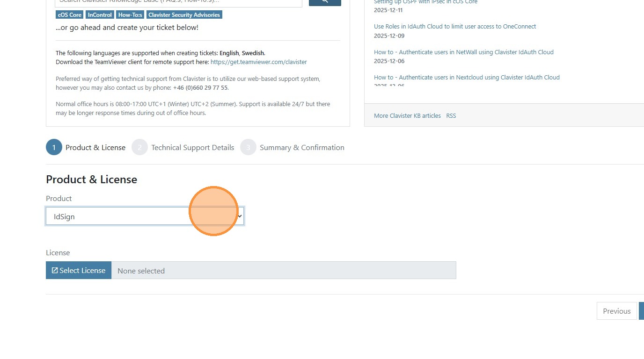Open the TeamViewer client download link
The image size is (644, 359).
pos(258,62)
